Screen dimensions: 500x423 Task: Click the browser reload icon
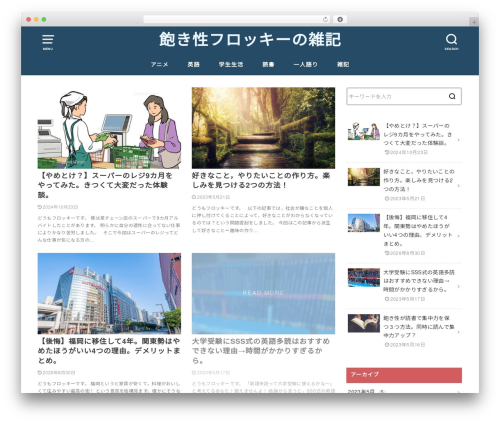click(325, 20)
